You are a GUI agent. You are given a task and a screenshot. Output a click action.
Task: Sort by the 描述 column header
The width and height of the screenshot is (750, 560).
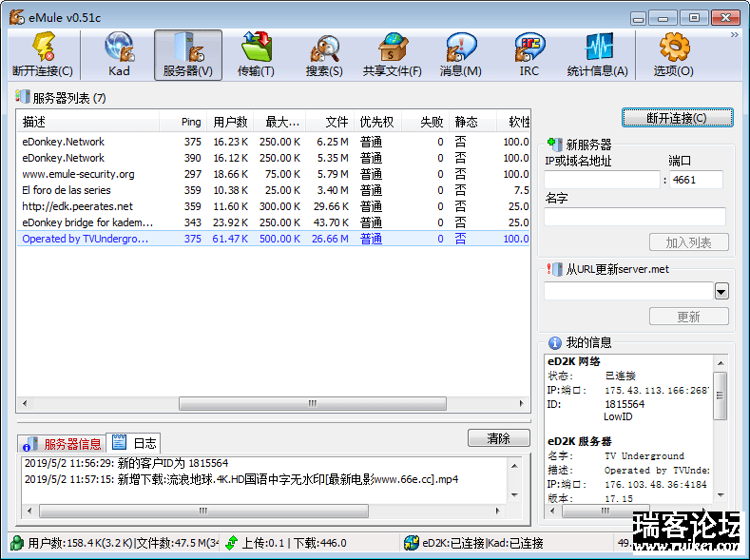click(x=87, y=122)
